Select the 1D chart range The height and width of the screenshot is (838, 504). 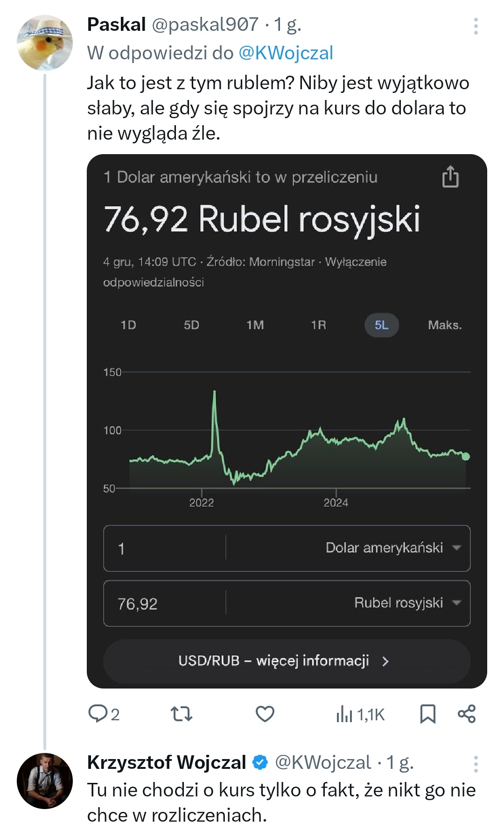coord(128,325)
